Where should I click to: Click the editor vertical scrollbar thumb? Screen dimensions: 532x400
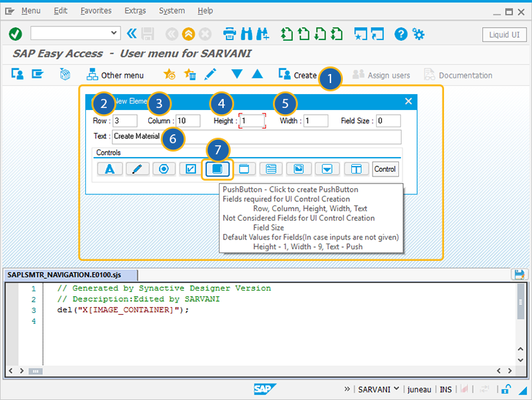520,302
